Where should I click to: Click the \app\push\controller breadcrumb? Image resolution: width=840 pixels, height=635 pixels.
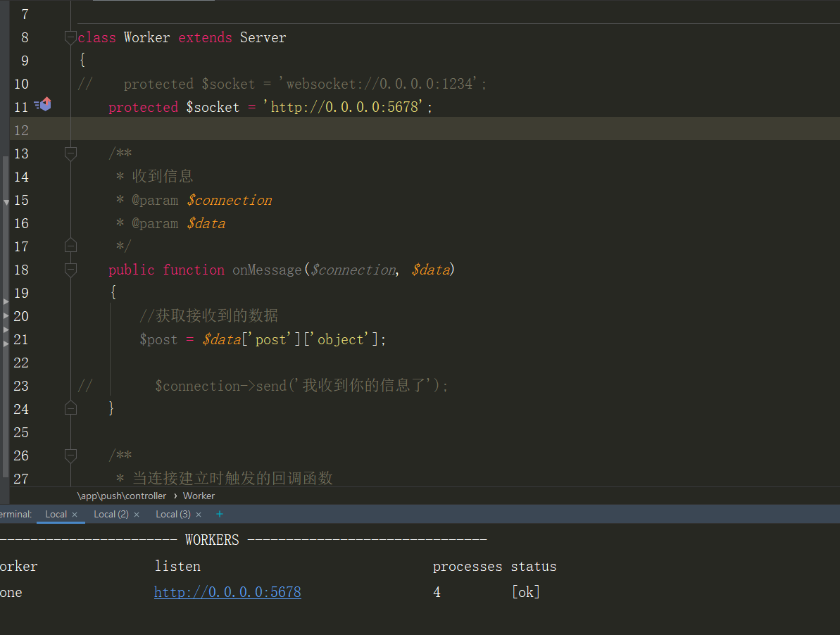click(x=122, y=496)
